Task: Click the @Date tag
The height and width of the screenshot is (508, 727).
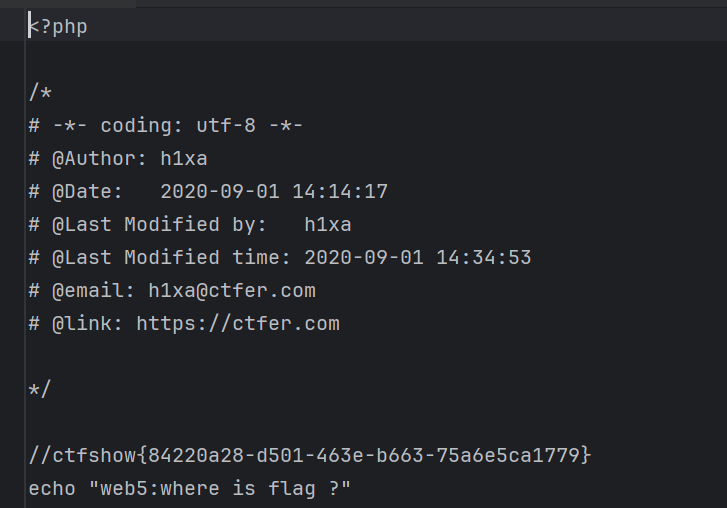Action: point(88,192)
